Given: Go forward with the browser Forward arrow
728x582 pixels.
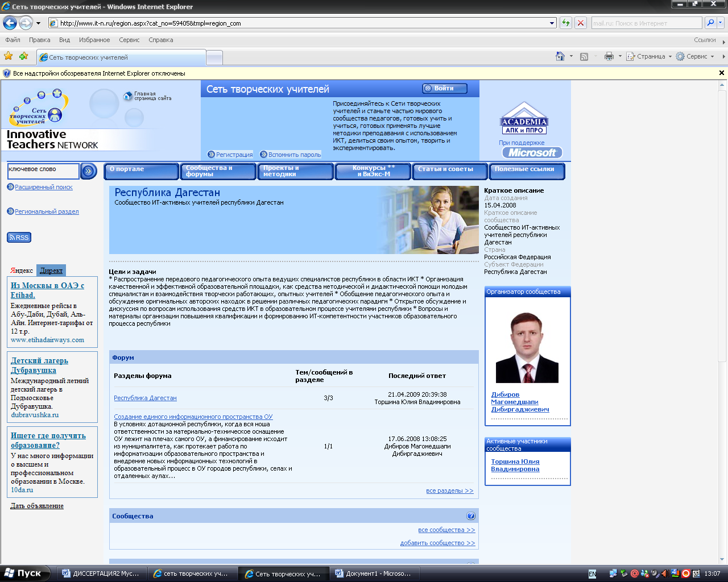Looking at the screenshot, I should point(26,23).
